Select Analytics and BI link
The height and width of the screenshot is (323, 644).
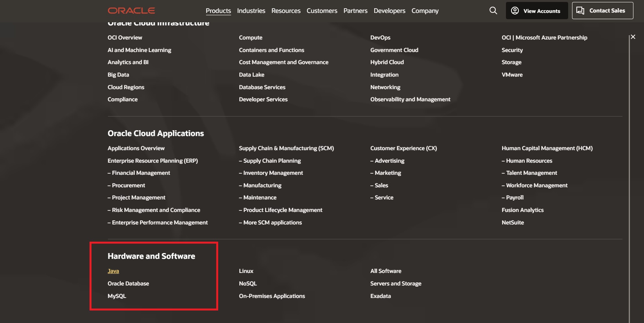[x=128, y=62]
